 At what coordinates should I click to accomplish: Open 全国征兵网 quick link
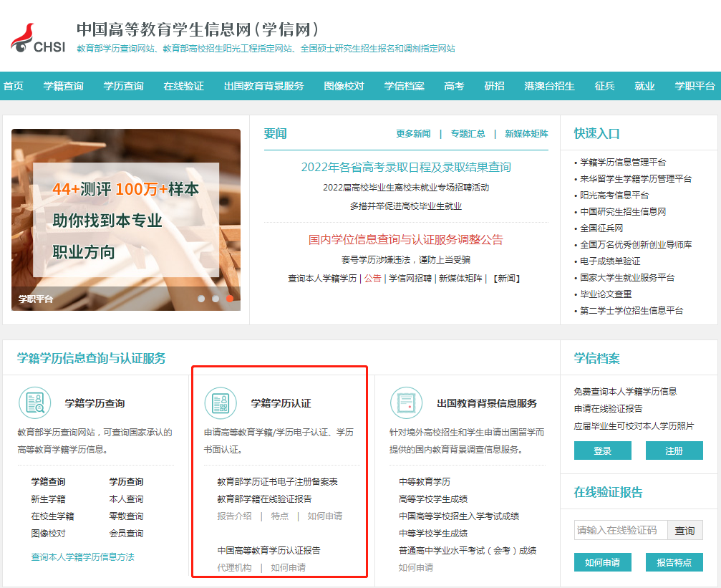point(601,228)
